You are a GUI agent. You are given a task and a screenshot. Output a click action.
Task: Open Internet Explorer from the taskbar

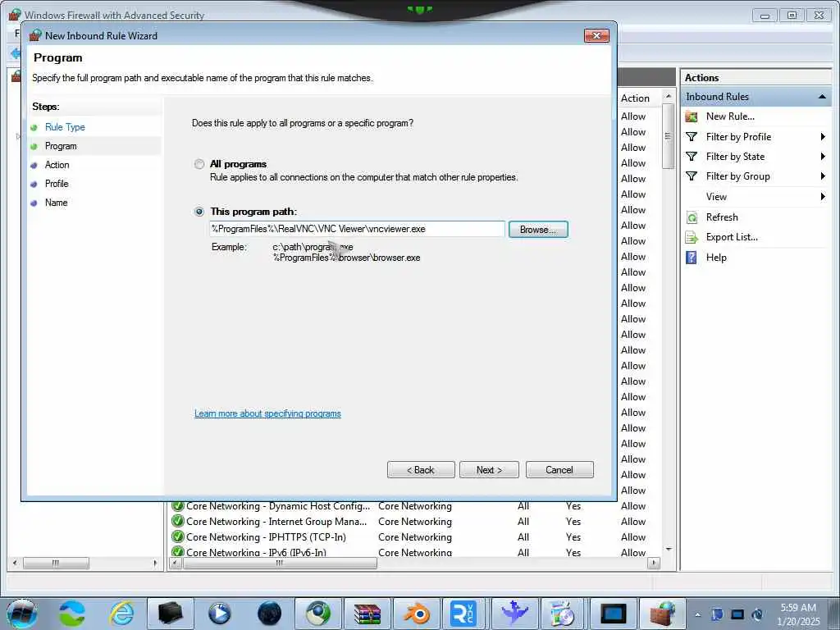coord(121,614)
